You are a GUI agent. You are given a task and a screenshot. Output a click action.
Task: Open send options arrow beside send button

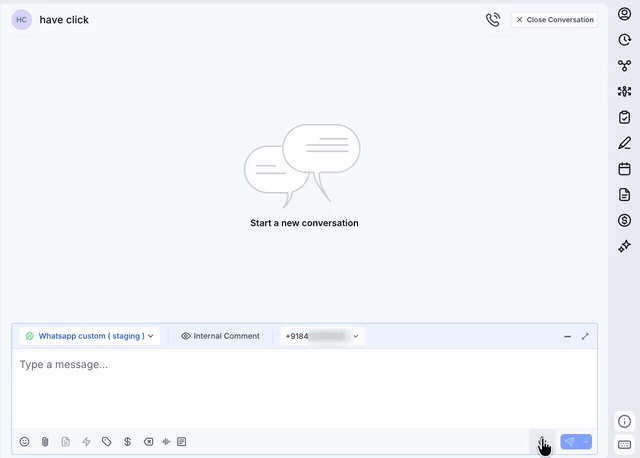[x=585, y=442]
